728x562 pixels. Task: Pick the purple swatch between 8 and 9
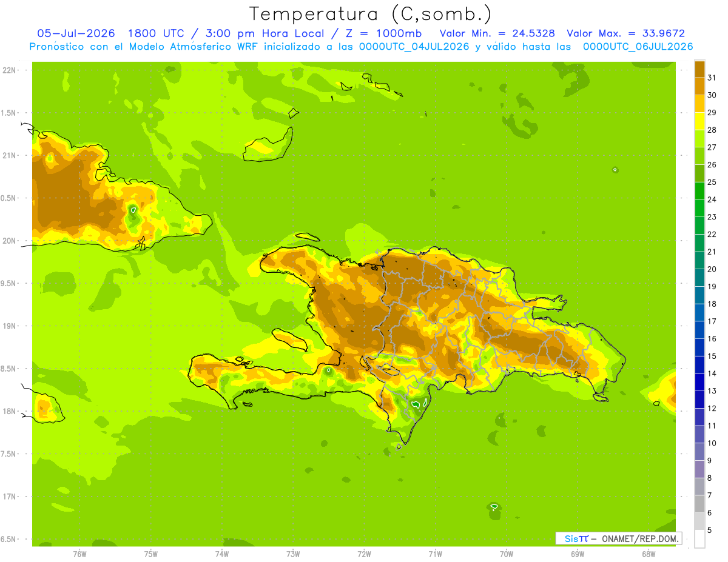pyautogui.click(x=699, y=469)
